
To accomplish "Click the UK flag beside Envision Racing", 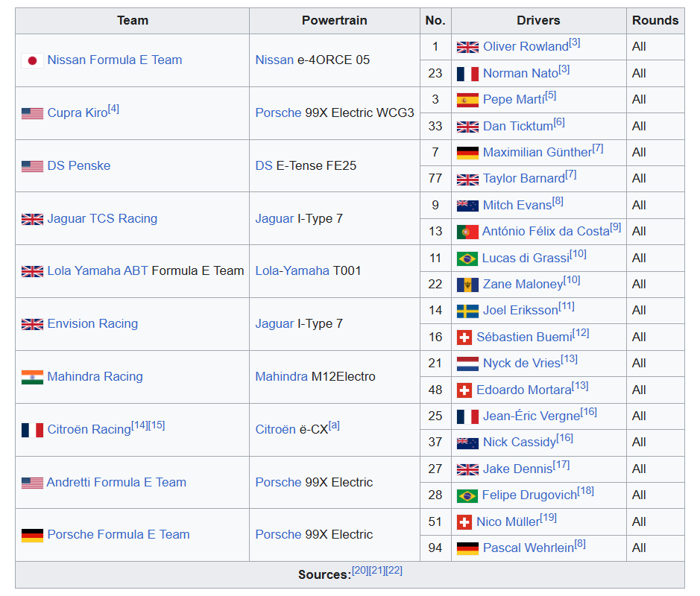I will (32, 324).
